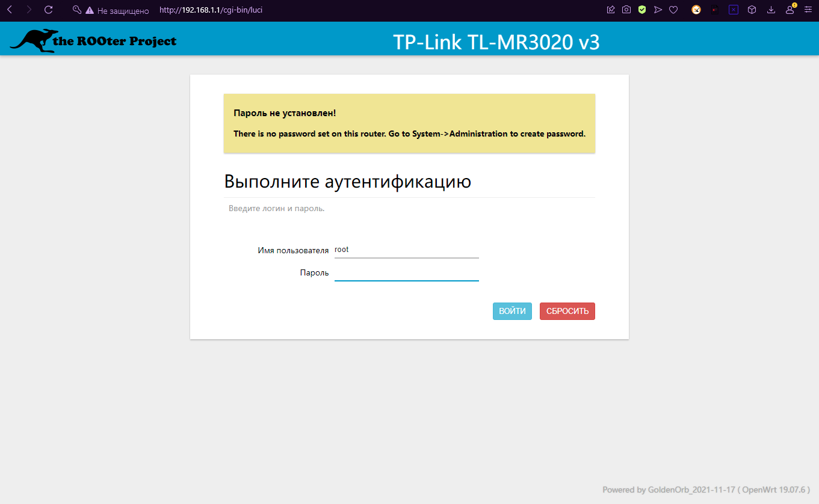Click the blue square X extension
The image size is (819, 504).
coord(734,10)
